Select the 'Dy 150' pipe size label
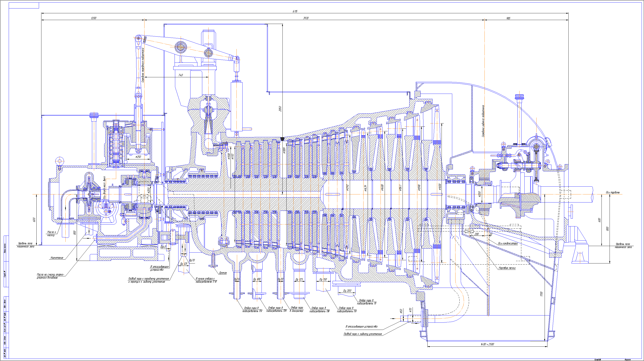Screen dimensions: 644x361 tap(323, 279)
